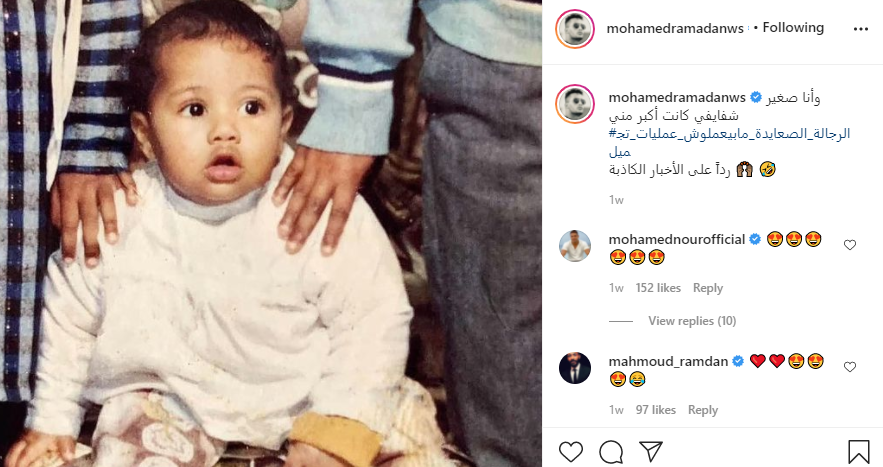Open mahmoud_ramdan's avatar picture

pos(575,368)
